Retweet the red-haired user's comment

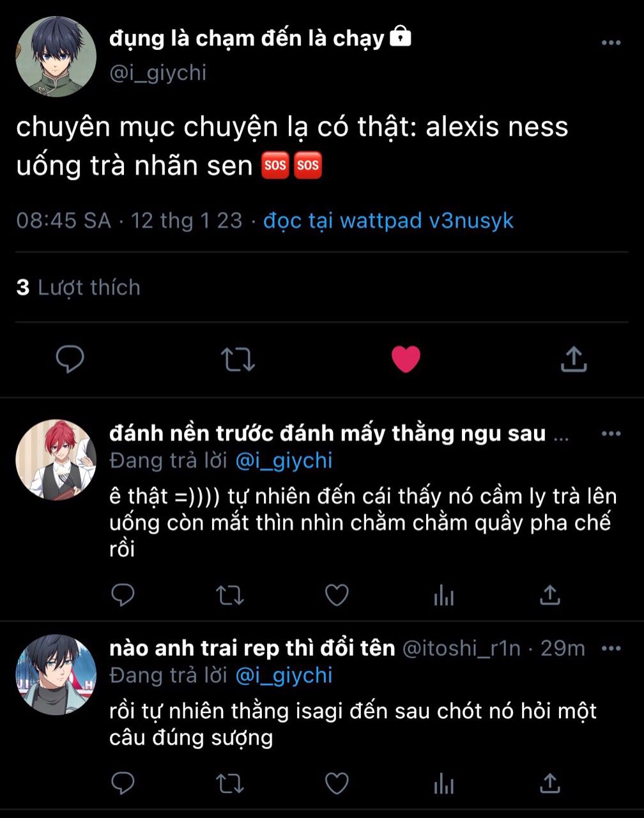229,596
